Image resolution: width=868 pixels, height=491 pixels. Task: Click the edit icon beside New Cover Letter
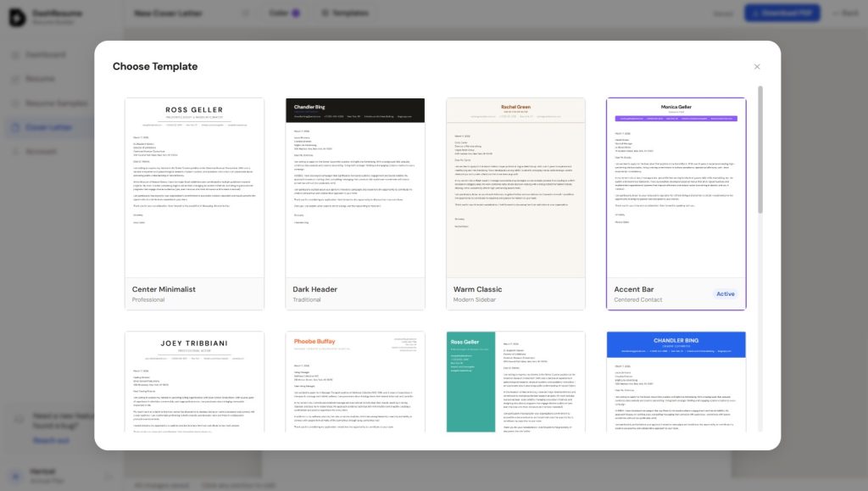243,13
